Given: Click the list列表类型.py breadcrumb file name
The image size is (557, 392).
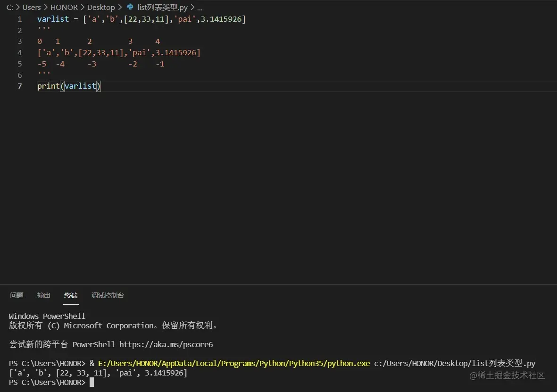Looking at the screenshot, I should (162, 7).
